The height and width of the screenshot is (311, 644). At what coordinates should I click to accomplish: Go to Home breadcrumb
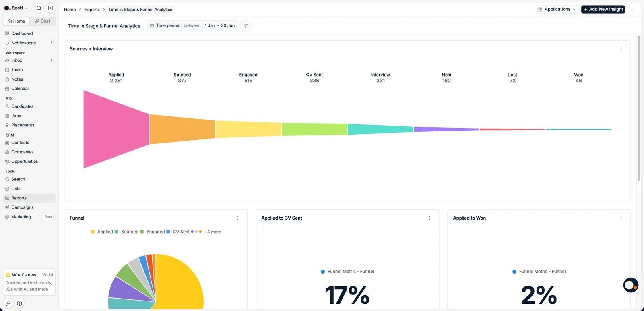(70, 10)
